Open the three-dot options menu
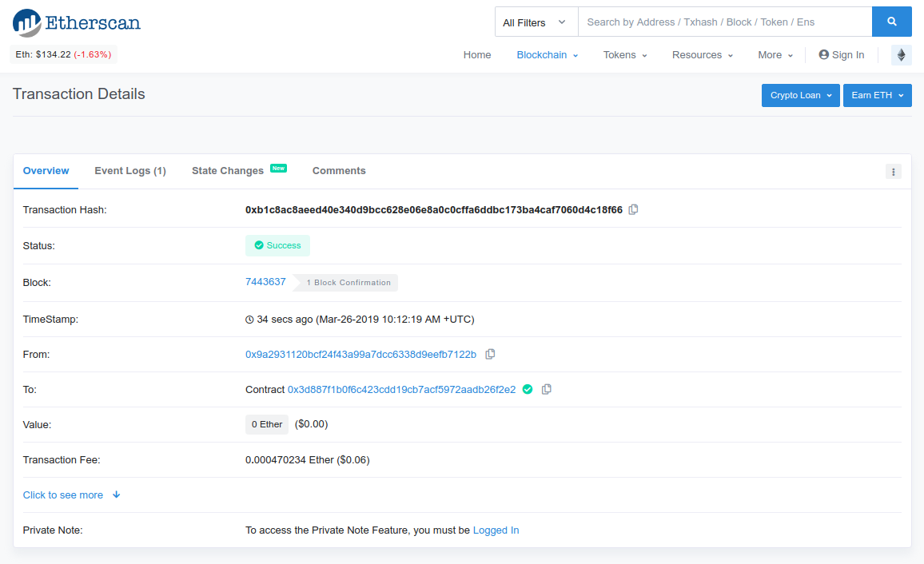The width and height of the screenshot is (924, 564). coord(893,172)
